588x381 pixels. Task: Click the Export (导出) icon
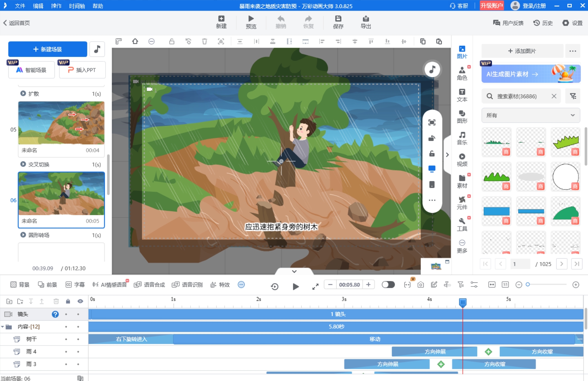pyautogui.click(x=365, y=19)
